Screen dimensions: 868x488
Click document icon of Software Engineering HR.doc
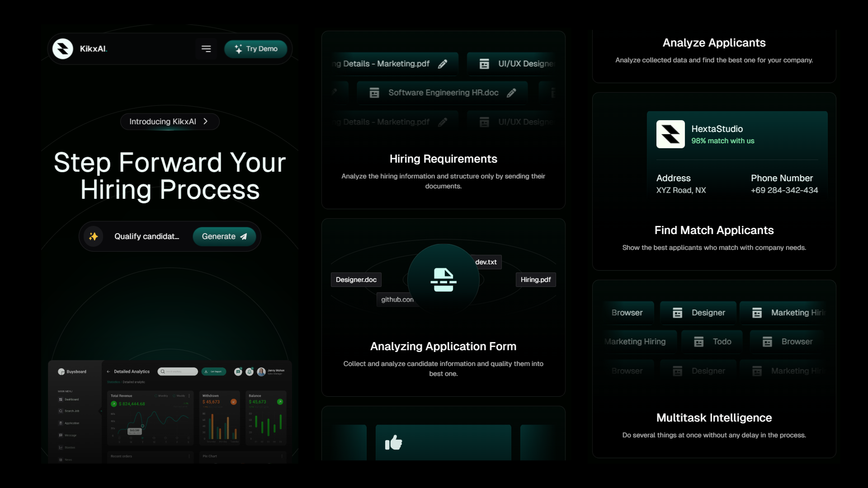(x=374, y=93)
